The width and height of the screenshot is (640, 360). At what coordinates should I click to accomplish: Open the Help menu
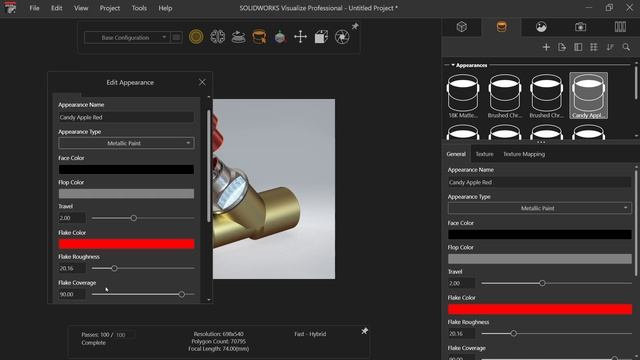click(165, 8)
